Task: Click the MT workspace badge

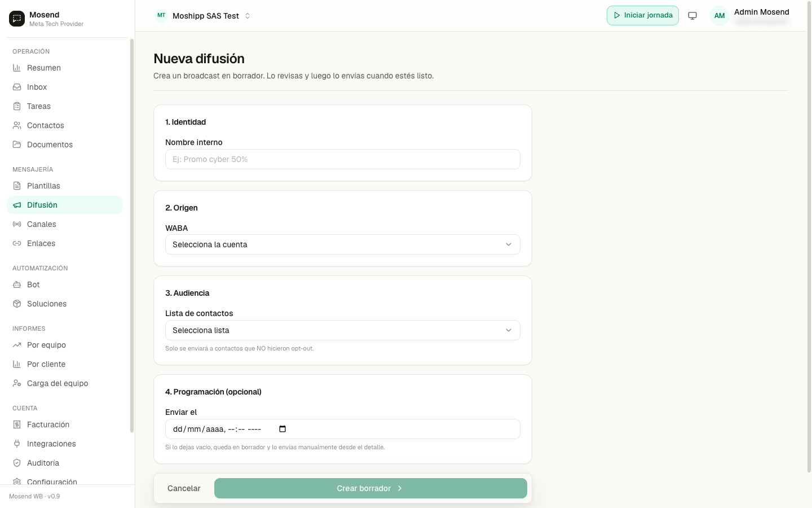Action: [161, 15]
